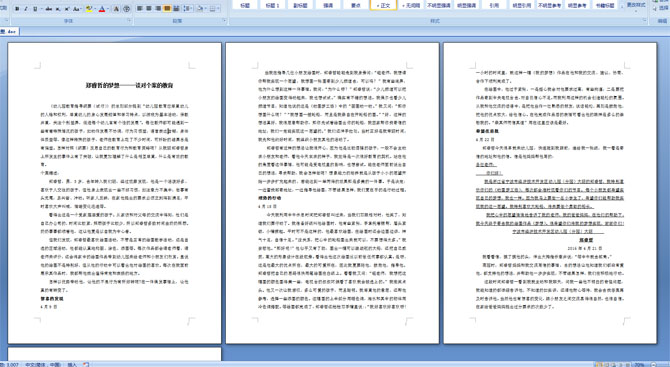Apply superscript formatting
This screenshot has width=670, height=367.
click(x=67, y=9)
